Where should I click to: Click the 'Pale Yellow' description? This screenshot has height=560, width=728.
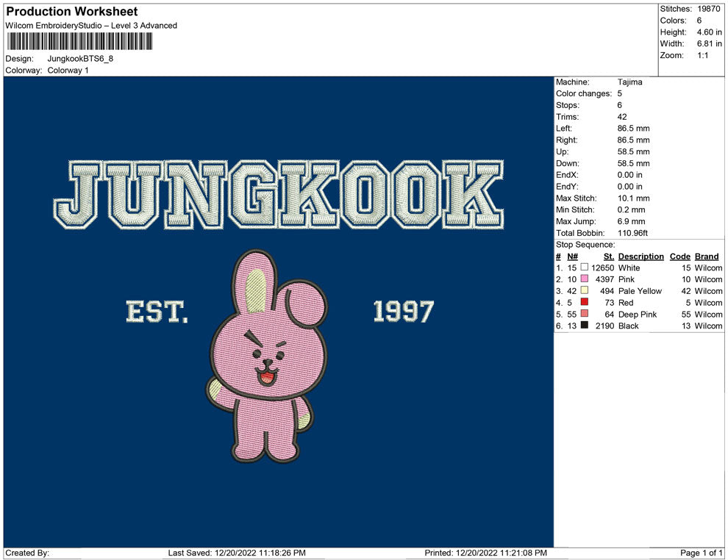point(640,291)
